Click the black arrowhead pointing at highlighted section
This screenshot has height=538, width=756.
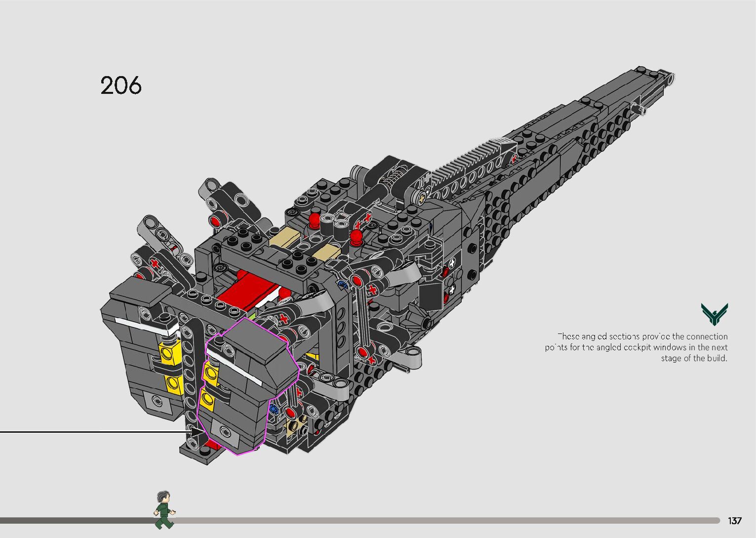point(198,432)
